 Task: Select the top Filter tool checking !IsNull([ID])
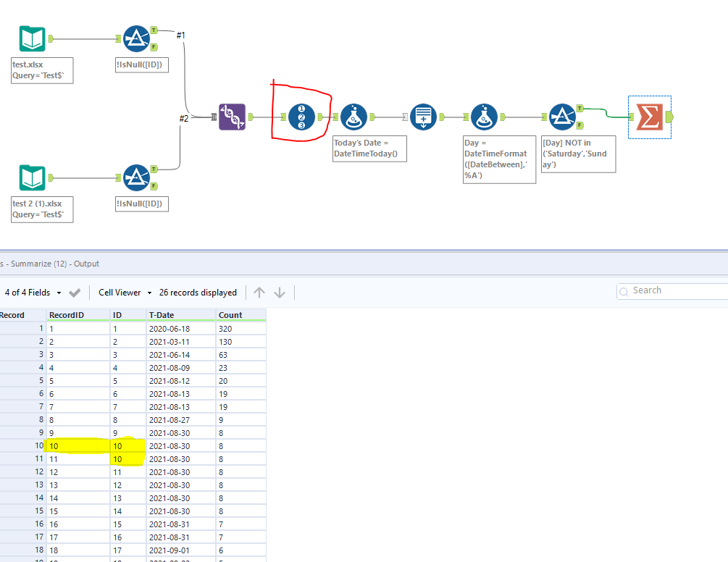138,38
